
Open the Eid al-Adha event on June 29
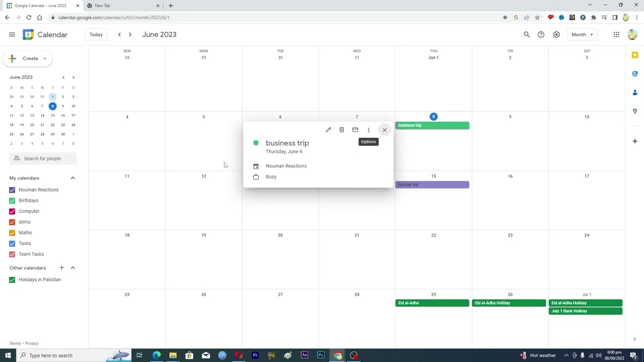(432, 303)
